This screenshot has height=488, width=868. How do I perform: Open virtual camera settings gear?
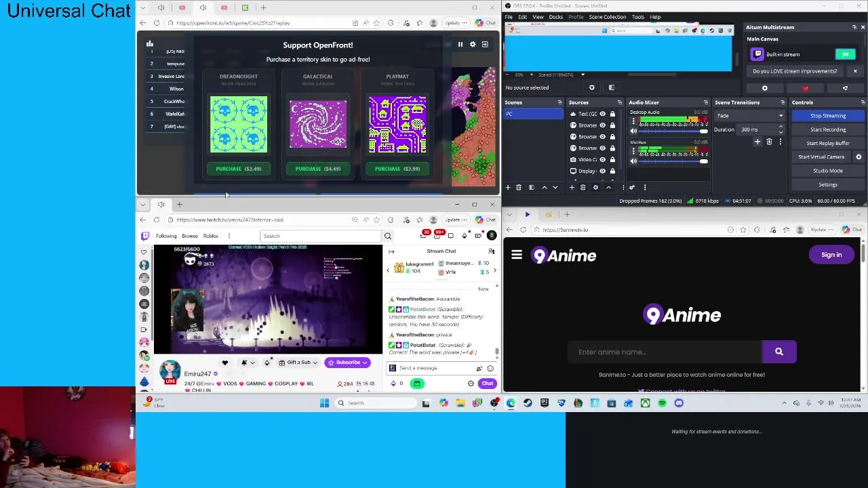(859, 157)
